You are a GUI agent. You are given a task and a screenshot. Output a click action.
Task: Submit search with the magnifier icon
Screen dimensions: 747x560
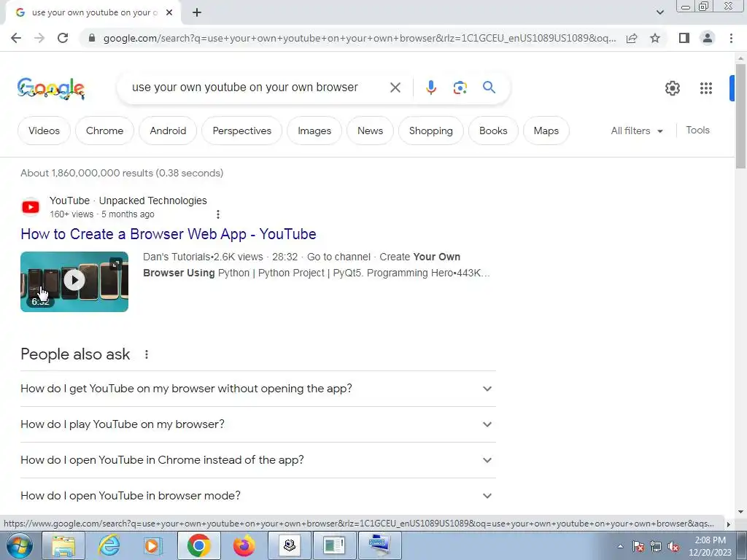489,87
